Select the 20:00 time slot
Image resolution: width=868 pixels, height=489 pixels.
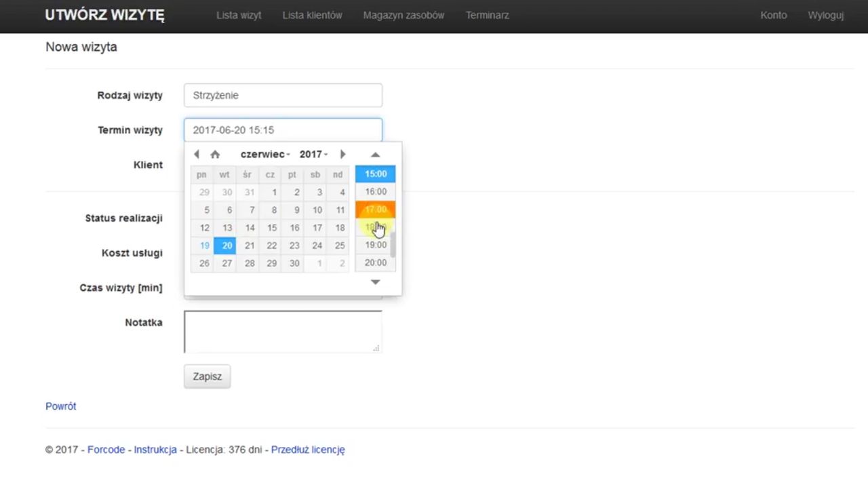click(376, 262)
